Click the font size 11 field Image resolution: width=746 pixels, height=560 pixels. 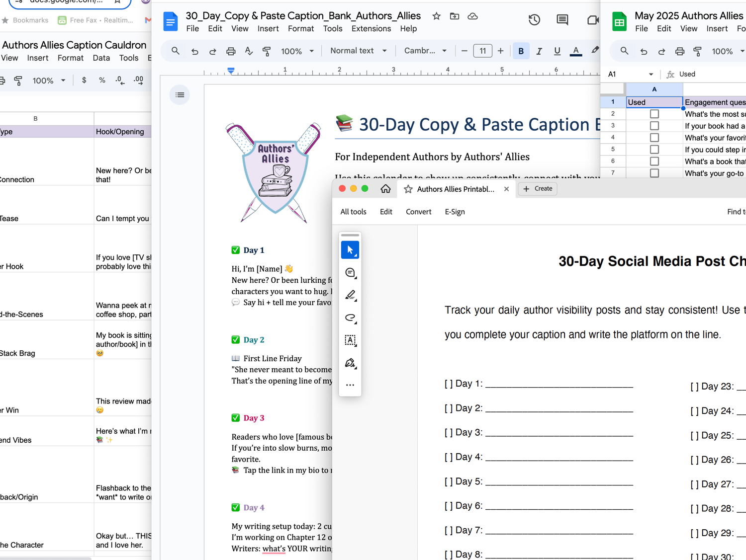point(482,51)
